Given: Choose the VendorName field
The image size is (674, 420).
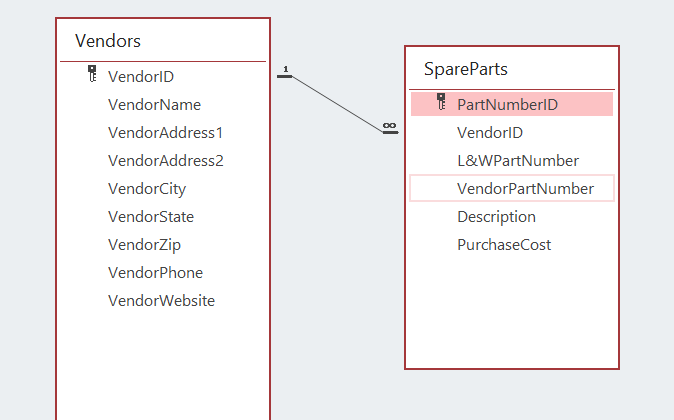Looking at the screenshot, I should pyautogui.click(x=154, y=104).
